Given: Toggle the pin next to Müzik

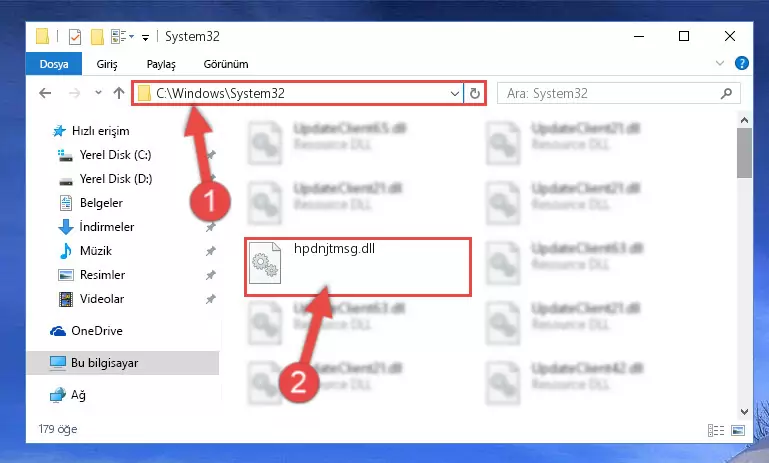Looking at the screenshot, I should click(x=210, y=251).
